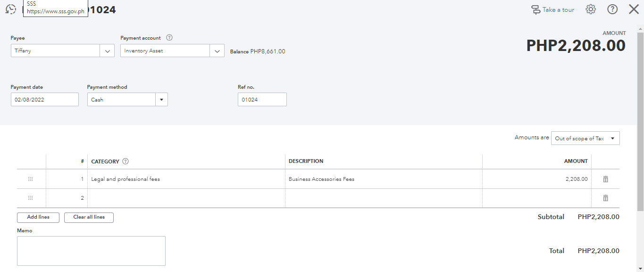644x272 pixels.
Task: Grab the drag handle for line 2
Action: [x=31, y=198]
